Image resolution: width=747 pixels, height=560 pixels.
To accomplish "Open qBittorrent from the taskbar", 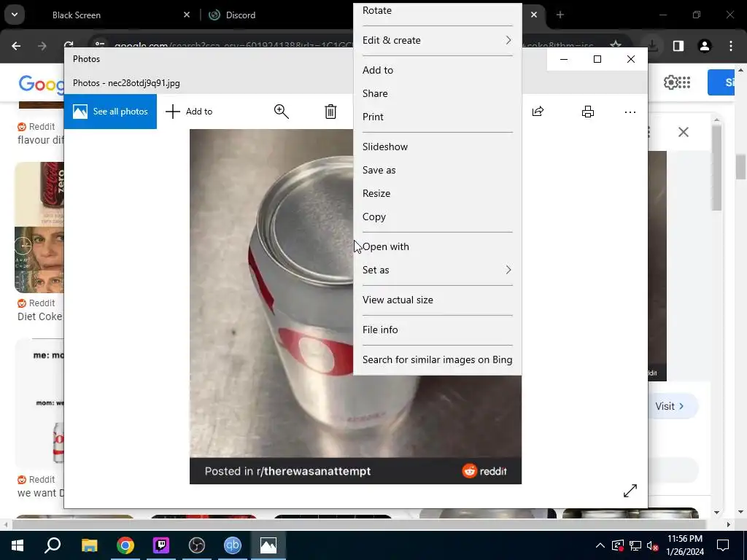I will tap(233, 545).
